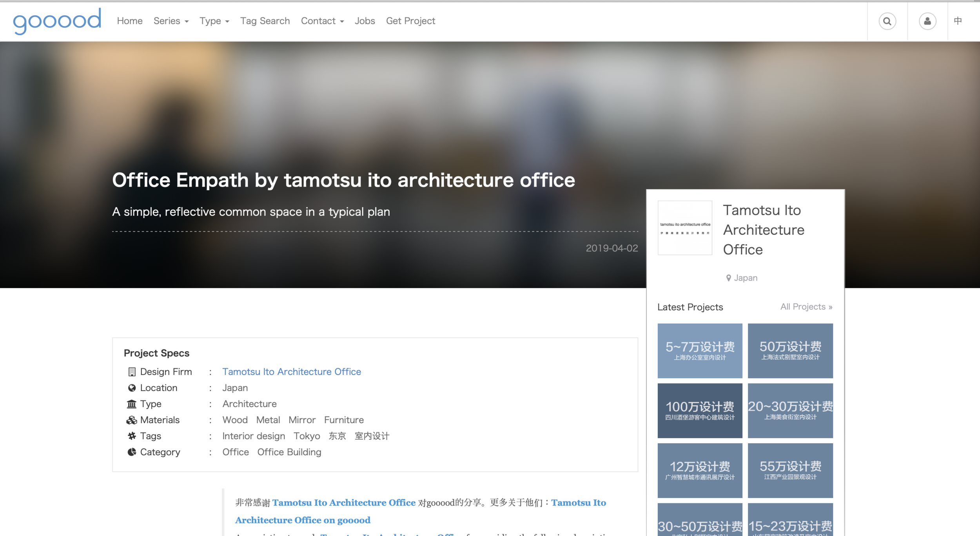Viewport: 980px width, 536px height.
Task: Open Get Project page
Action: [410, 21]
